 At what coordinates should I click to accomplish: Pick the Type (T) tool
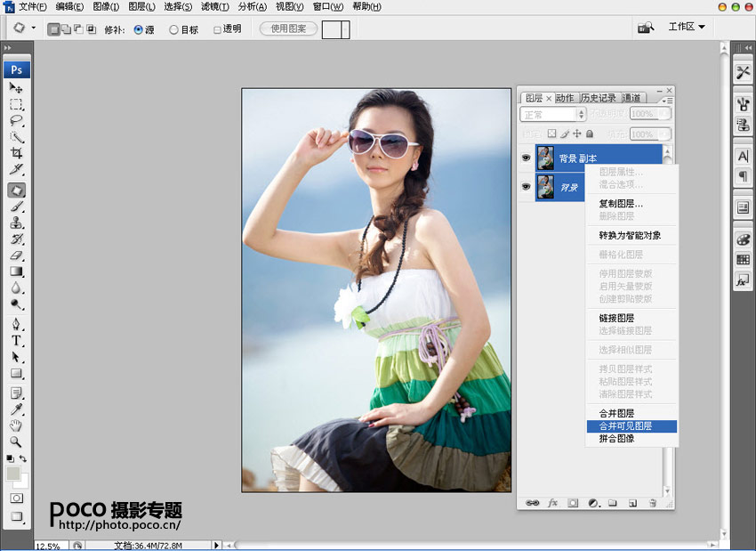[x=16, y=340]
